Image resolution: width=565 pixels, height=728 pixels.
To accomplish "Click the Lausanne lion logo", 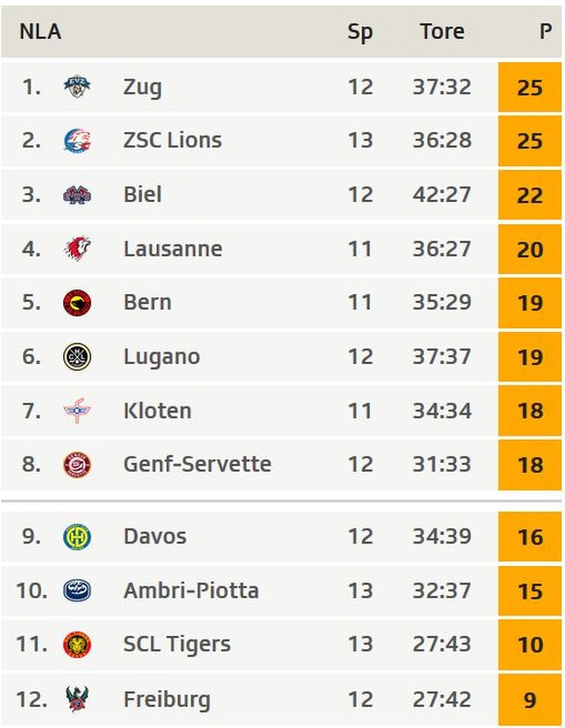I will (x=77, y=248).
